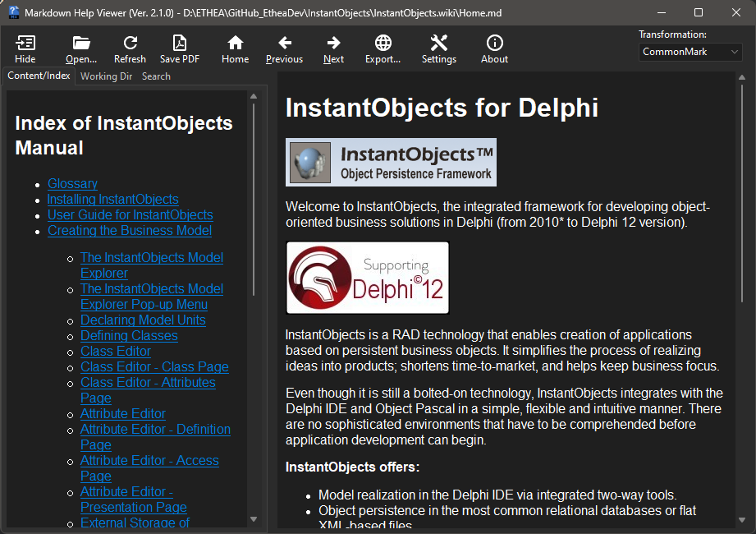Click the 'InstantObjects offers:' text
This screenshot has width=756, height=534.
click(x=352, y=467)
